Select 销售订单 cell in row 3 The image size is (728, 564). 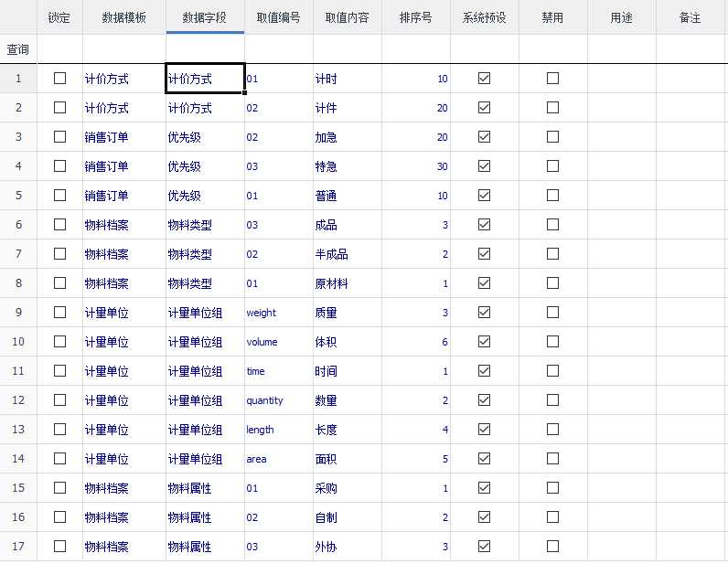tap(124, 136)
